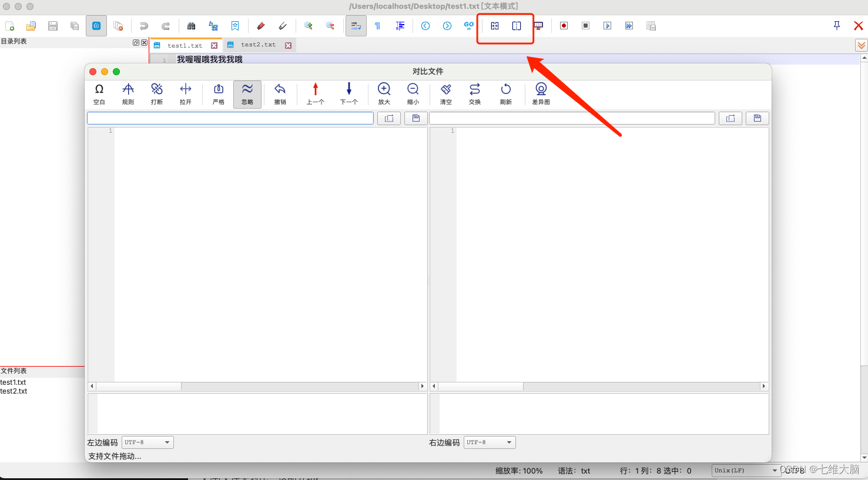Toggle show paragraph marks (¶) icon
This screenshot has height=480, width=868.
pyautogui.click(x=378, y=26)
